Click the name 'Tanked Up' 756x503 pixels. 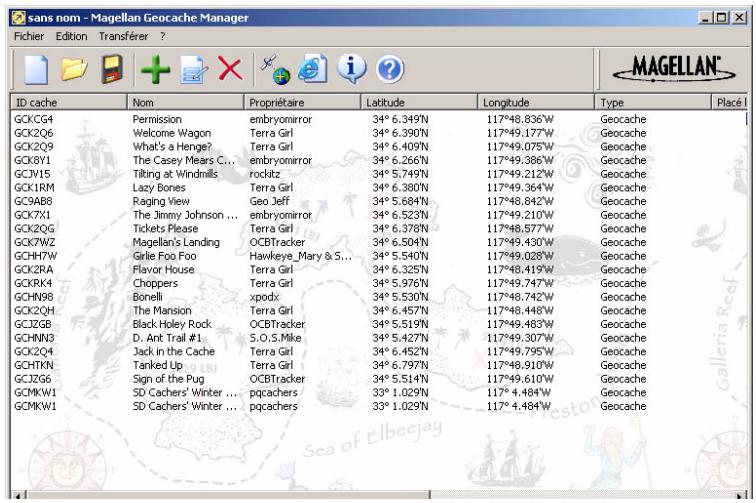158,365
